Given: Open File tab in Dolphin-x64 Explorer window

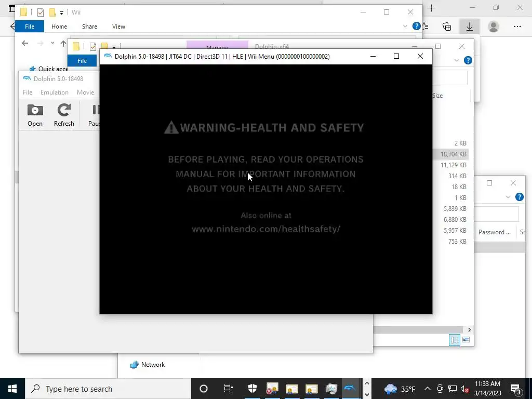Looking at the screenshot, I should coord(82,61).
